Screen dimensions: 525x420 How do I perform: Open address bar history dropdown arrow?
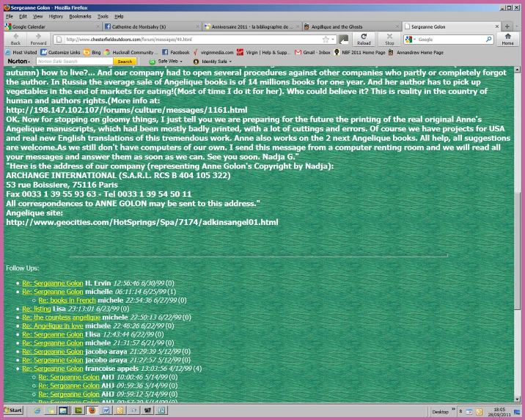(x=333, y=40)
